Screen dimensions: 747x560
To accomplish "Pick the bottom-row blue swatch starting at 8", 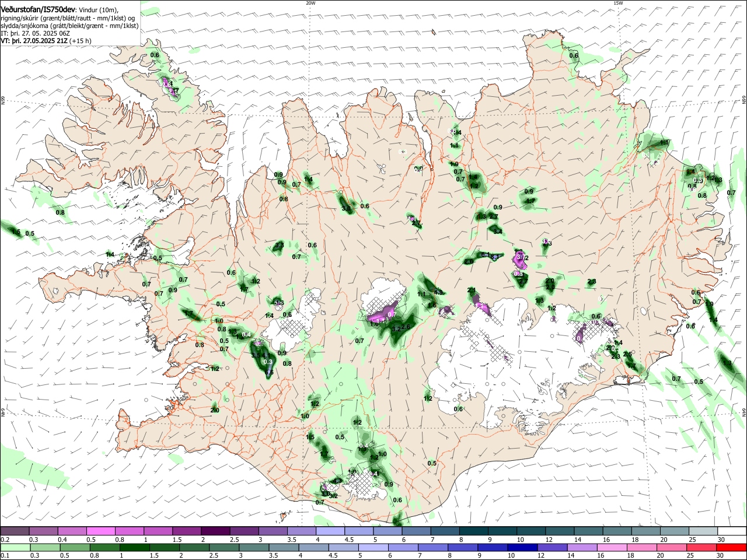I will coord(463,547).
